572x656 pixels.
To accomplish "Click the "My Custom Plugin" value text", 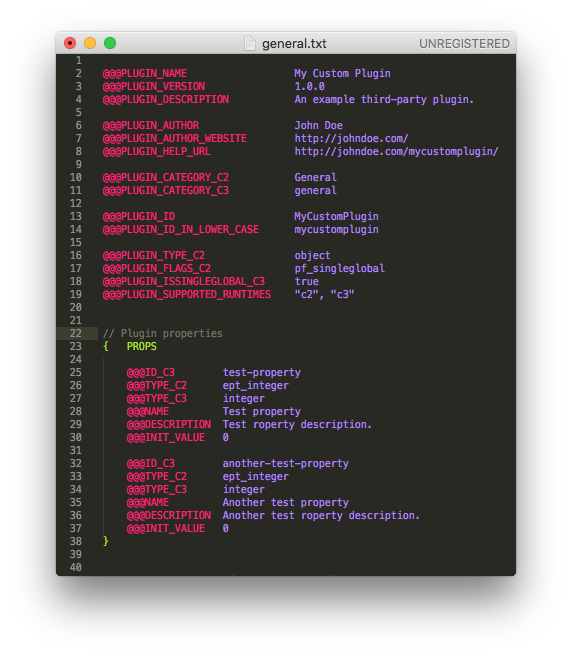I will coord(342,74).
